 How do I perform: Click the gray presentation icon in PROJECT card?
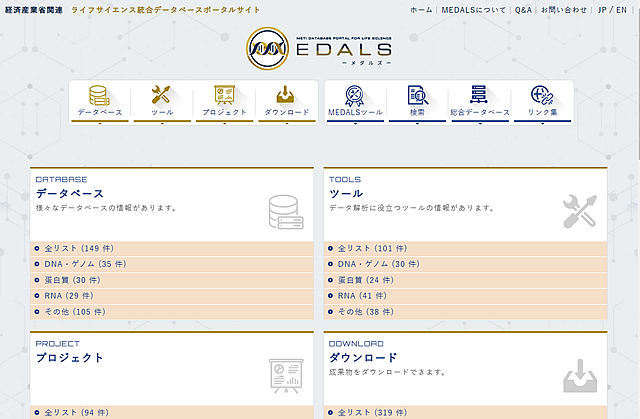tap(286, 376)
